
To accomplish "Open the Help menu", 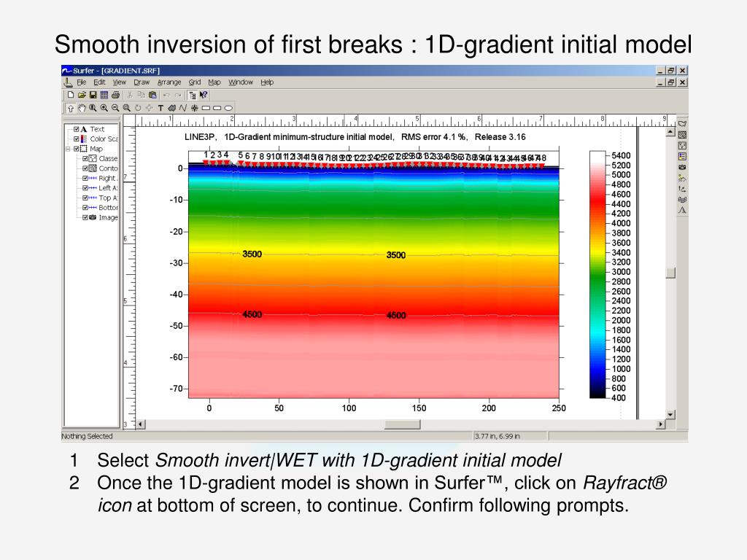I will point(267,82).
